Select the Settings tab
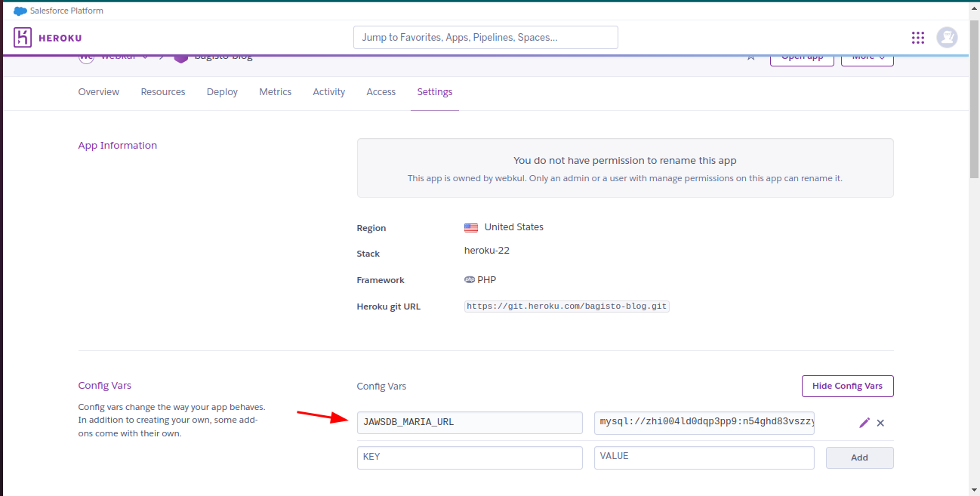The image size is (980, 496). pos(435,92)
